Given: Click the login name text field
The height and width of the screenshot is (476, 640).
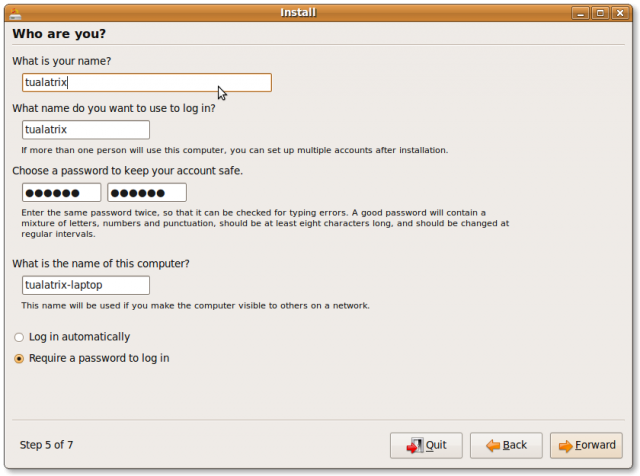Looking at the screenshot, I should pyautogui.click(x=85, y=129).
